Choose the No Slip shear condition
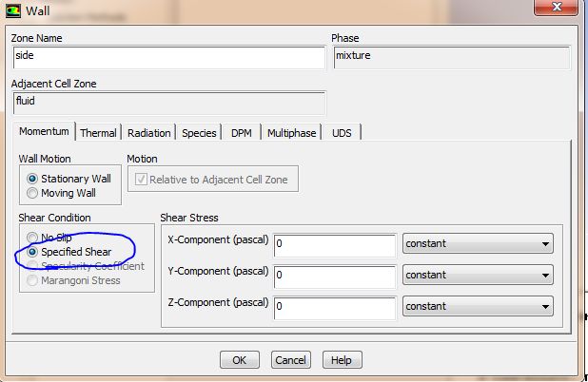 click(x=32, y=238)
